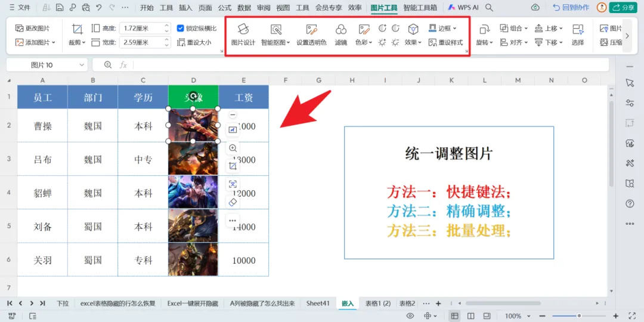Expand the 上移 bring forward dropdown
The height and width of the screenshot is (322, 644).
click(561, 29)
